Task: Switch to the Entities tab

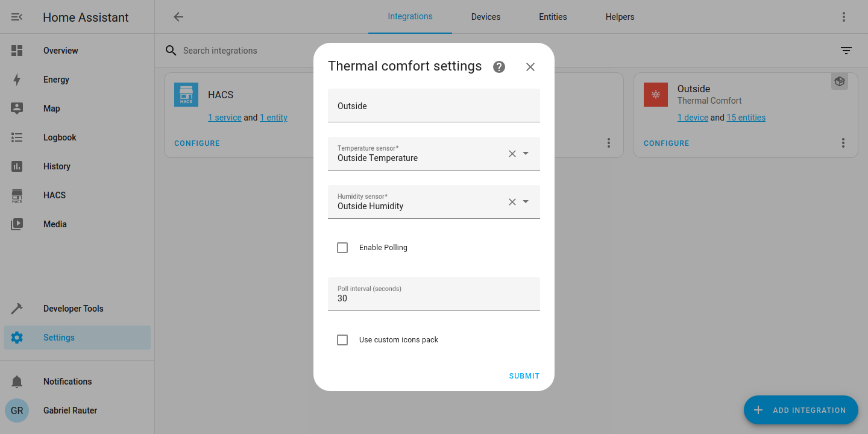Action: coord(553,17)
